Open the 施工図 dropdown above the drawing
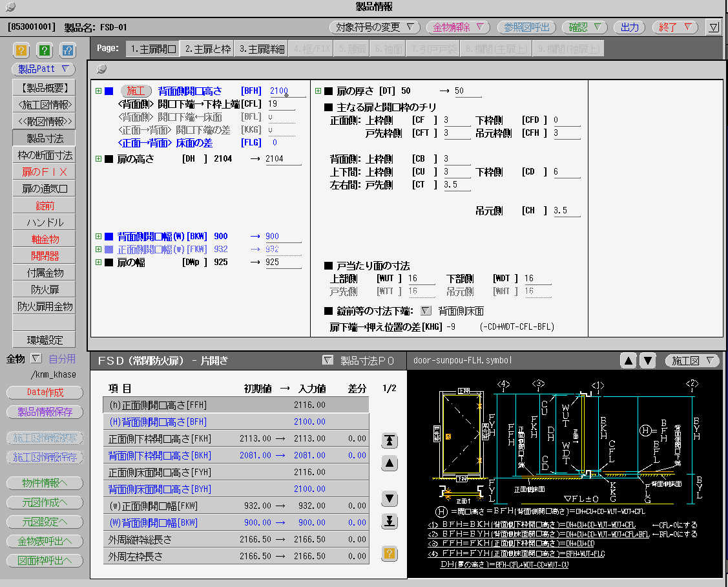Image resolution: width=728 pixels, height=587 pixels. click(692, 360)
